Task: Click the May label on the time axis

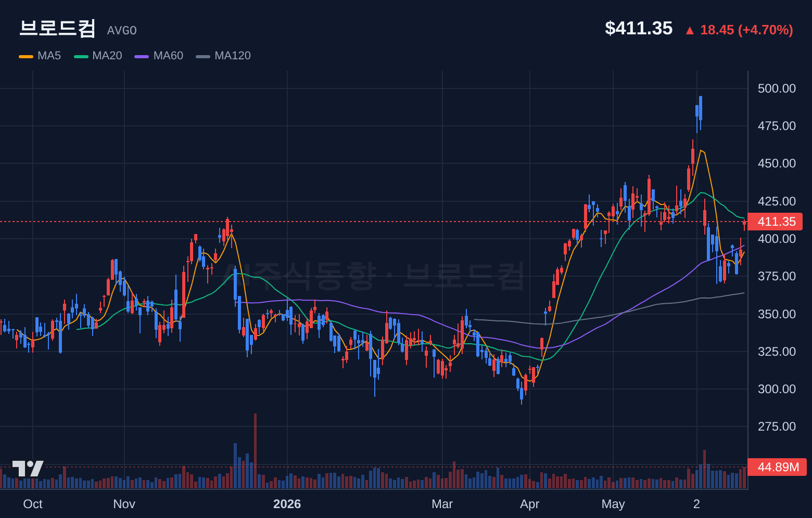Action: point(613,504)
